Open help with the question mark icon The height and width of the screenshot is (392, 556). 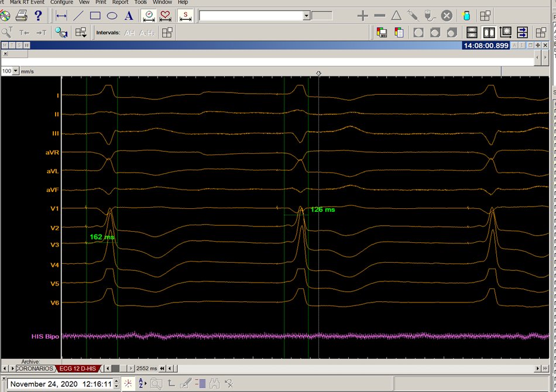pos(38,16)
